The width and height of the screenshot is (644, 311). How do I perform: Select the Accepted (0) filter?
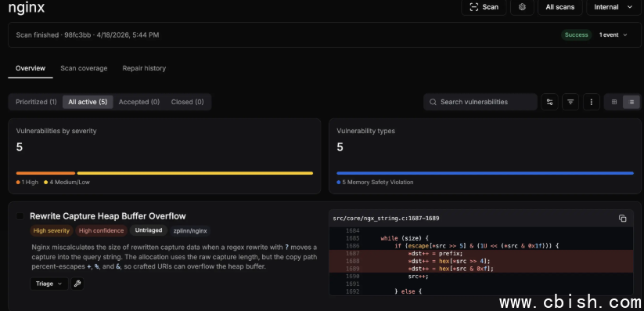[x=139, y=102]
